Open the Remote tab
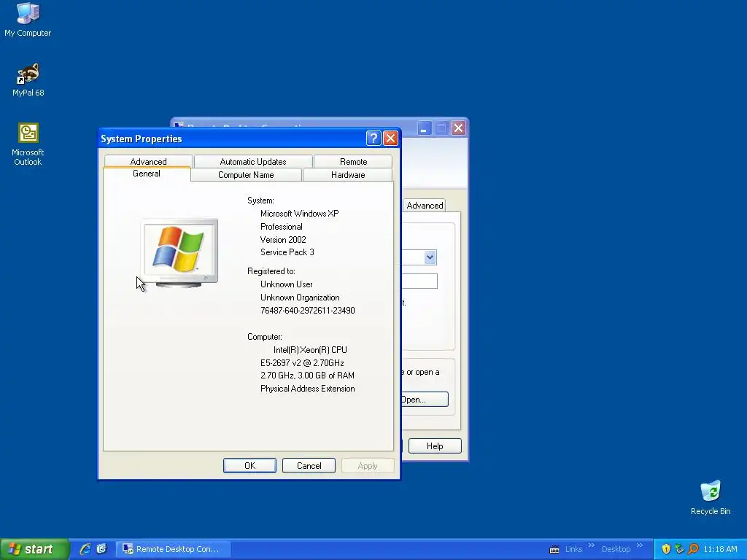Viewport: 747px width, 560px height. click(x=354, y=161)
